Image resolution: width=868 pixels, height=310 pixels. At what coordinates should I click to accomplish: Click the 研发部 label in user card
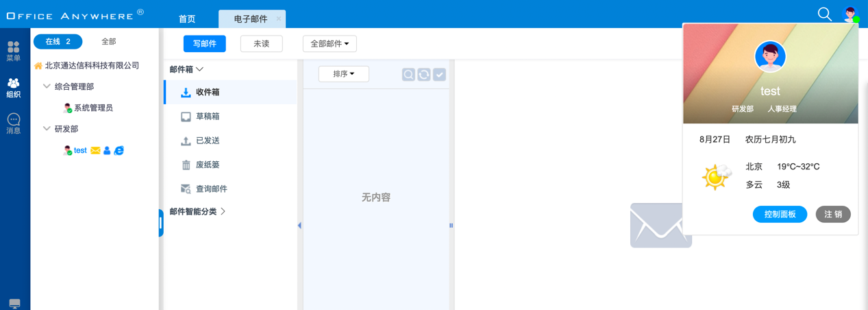[743, 109]
